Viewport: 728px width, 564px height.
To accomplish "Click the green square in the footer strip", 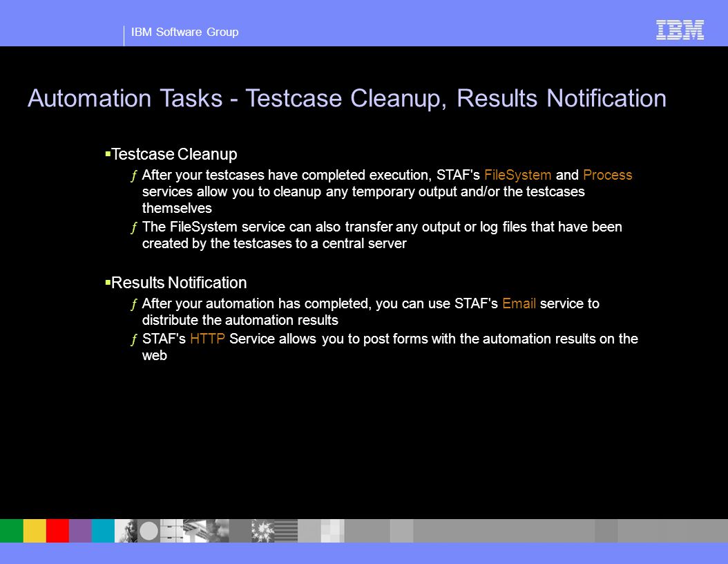I will (12, 531).
